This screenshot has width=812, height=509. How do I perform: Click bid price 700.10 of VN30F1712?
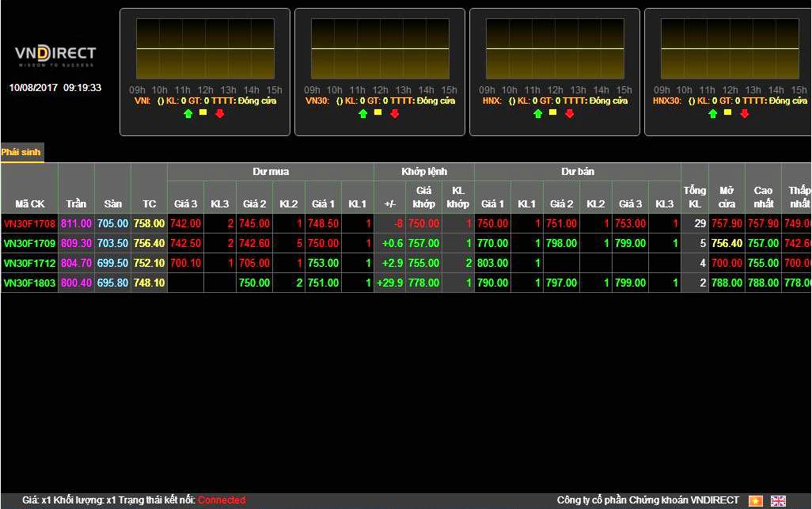(185, 263)
